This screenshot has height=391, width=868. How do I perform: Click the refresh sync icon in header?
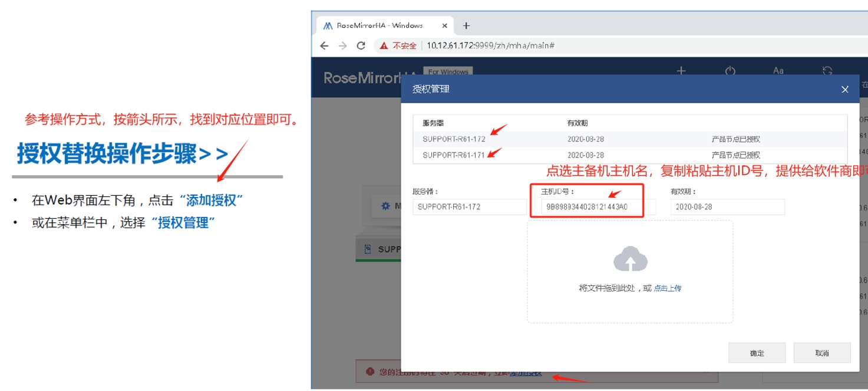[827, 71]
